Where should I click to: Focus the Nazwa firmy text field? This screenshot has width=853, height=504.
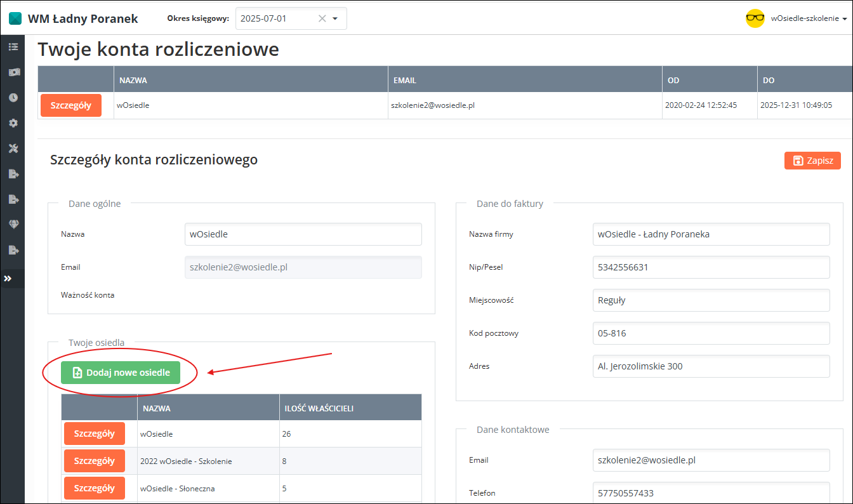pyautogui.click(x=711, y=234)
